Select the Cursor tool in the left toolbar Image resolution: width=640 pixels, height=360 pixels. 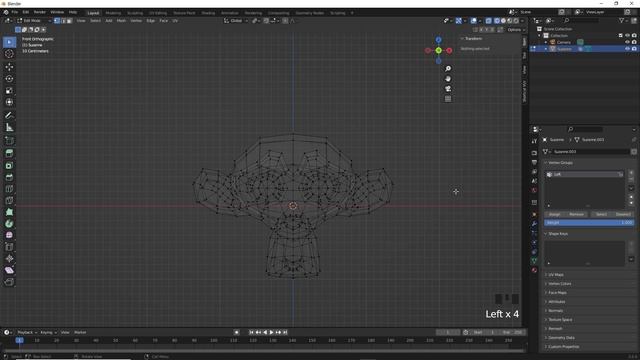point(9,54)
